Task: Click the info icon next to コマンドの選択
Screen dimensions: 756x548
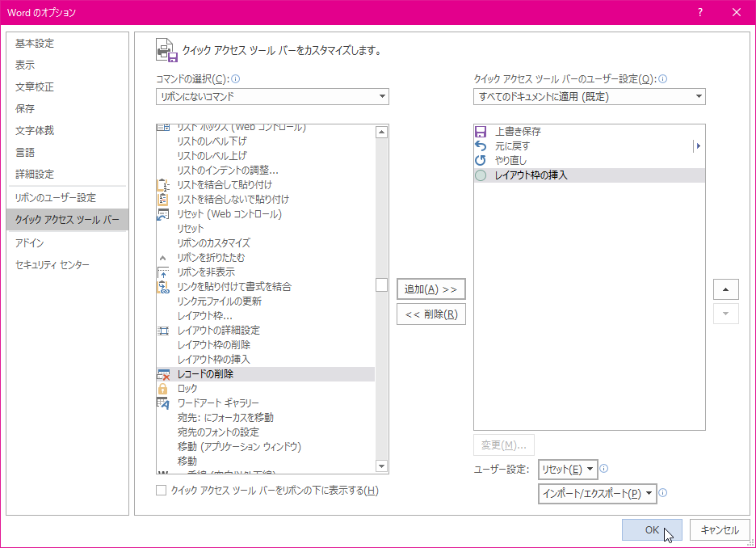Action: pos(236,78)
